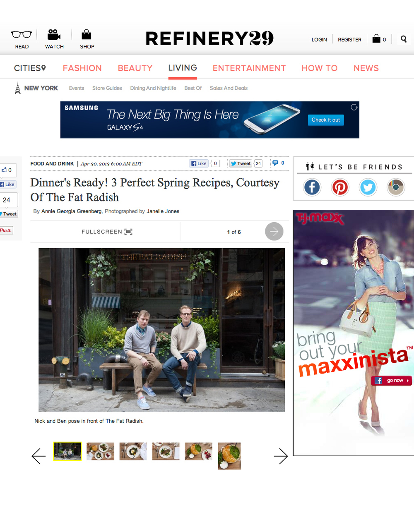The height and width of the screenshot is (532, 414).
Task: Click the search magnifier icon
Action: [x=404, y=39]
